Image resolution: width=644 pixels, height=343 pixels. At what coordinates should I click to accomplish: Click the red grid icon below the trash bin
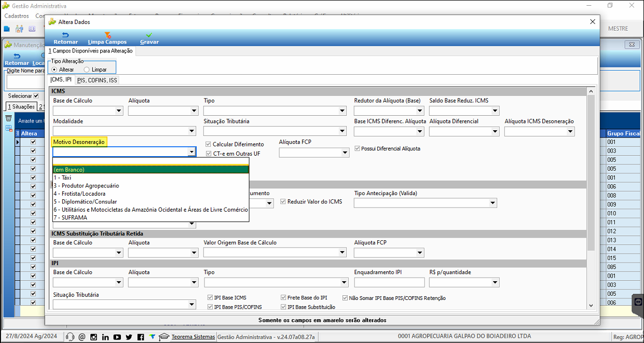(9, 128)
